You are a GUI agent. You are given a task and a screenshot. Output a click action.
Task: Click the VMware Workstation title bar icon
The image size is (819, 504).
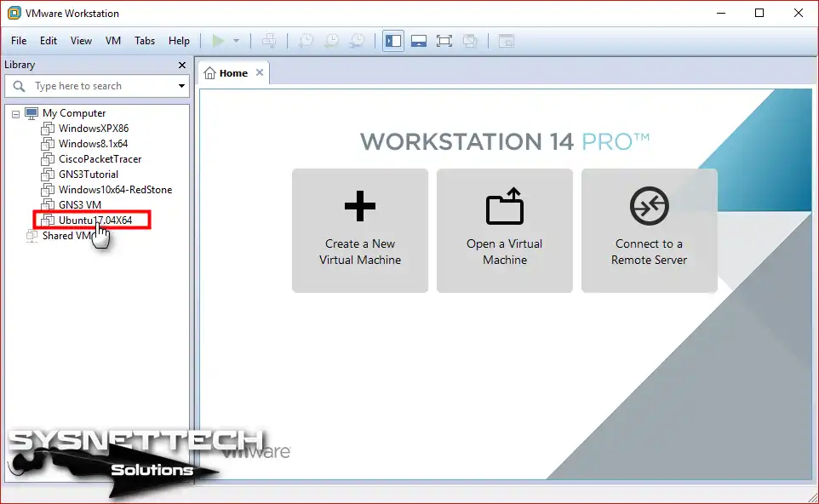14,13
